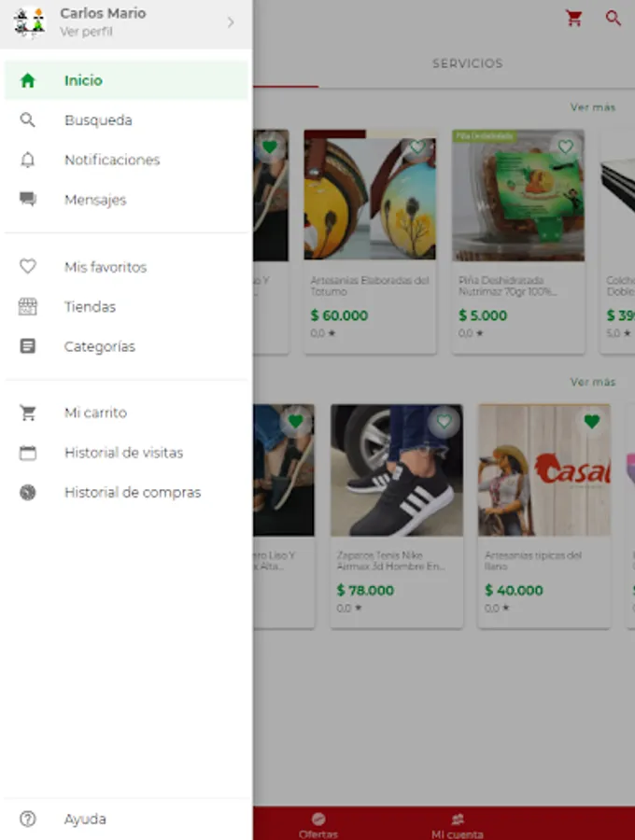Click the Categorías list icon
The image size is (635, 840).
click(x=28, y=346)
